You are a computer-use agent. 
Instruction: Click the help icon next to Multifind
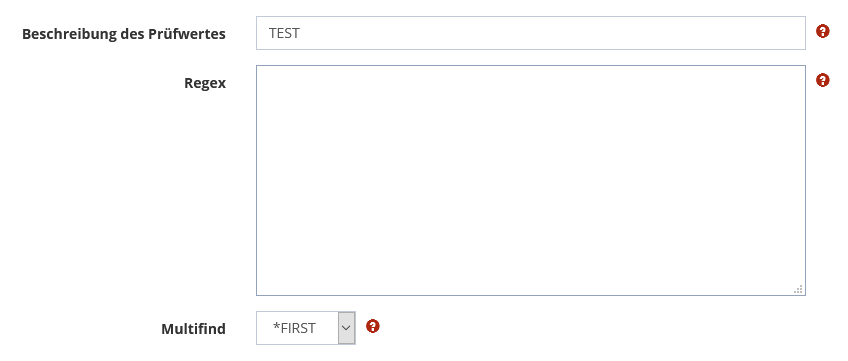pyautogui.click(x=373, y=326)
